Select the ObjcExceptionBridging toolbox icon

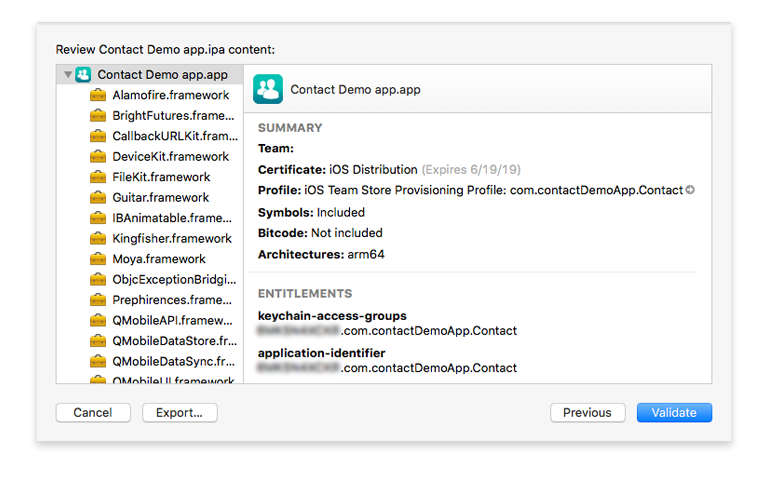pyautogui.click(x=98, y=280)
